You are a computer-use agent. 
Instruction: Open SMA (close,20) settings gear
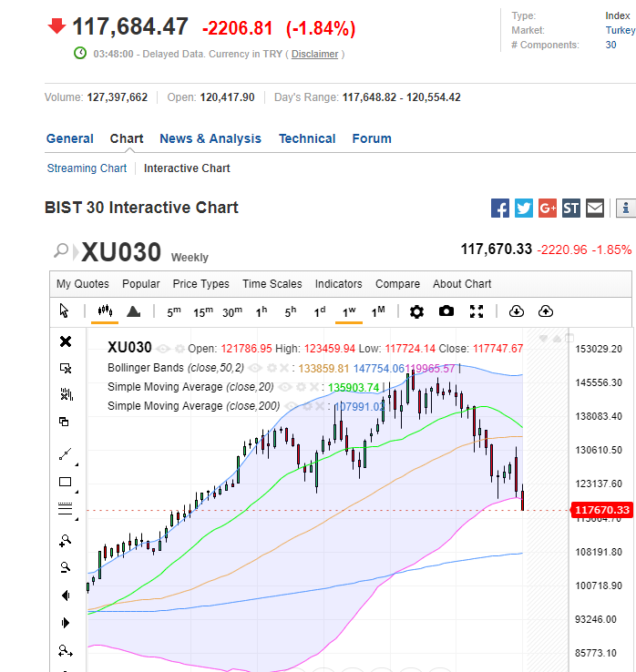302,387
